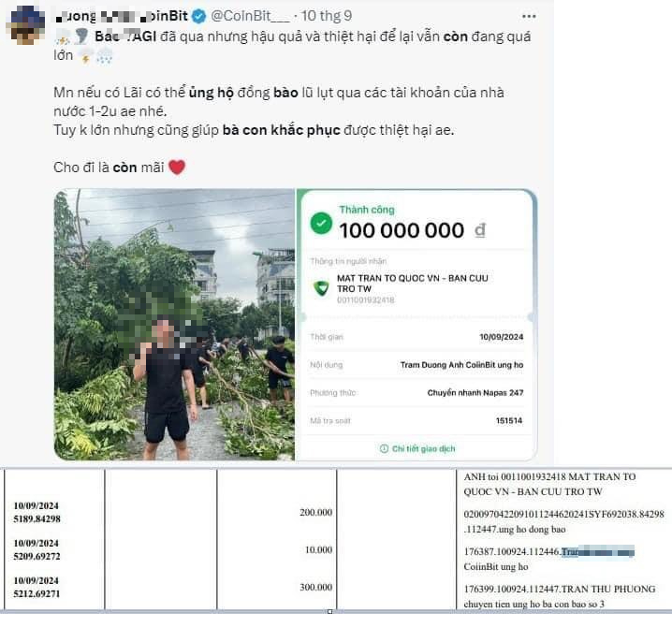The width and height of the screenshot is (672, 642).
Task: Click the info icon beside "Chi tiết giao dịch"
Action: tap(384, 449)
